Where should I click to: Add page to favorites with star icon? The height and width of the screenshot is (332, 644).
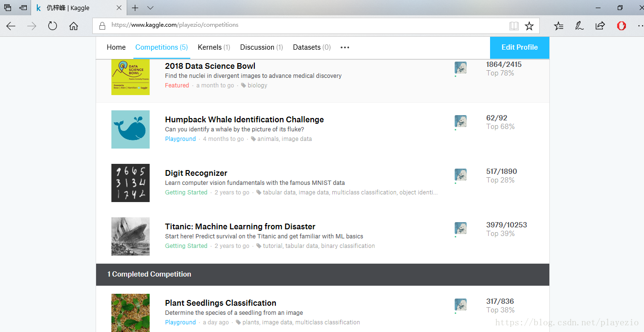click(x=529, y=26)
